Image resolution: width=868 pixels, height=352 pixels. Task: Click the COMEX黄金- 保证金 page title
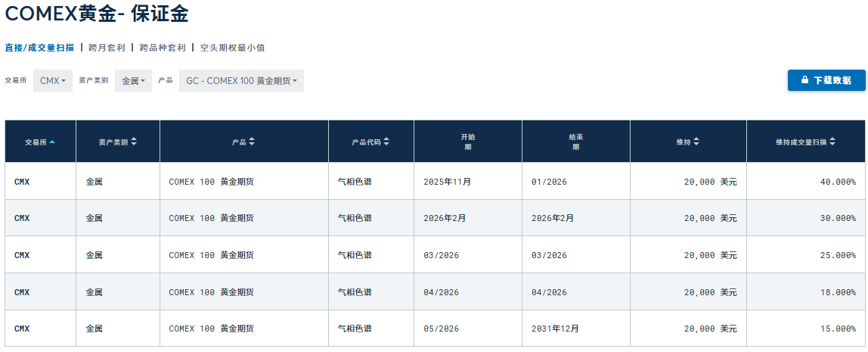coord(97,14)
